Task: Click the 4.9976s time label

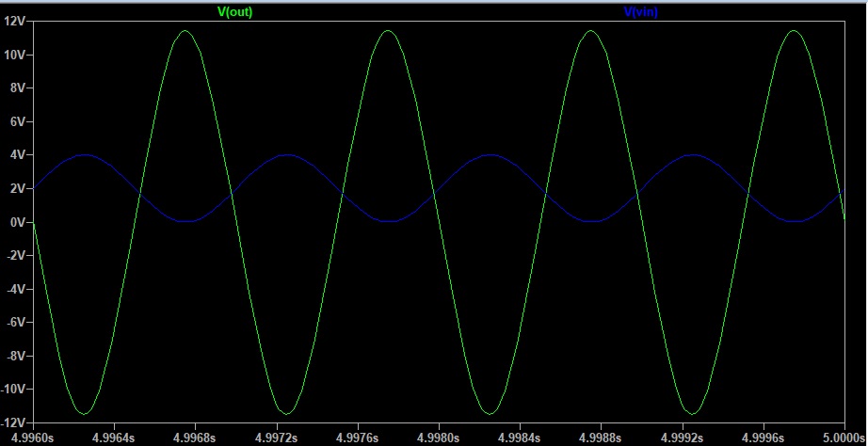Action: [x=357, y=438]
